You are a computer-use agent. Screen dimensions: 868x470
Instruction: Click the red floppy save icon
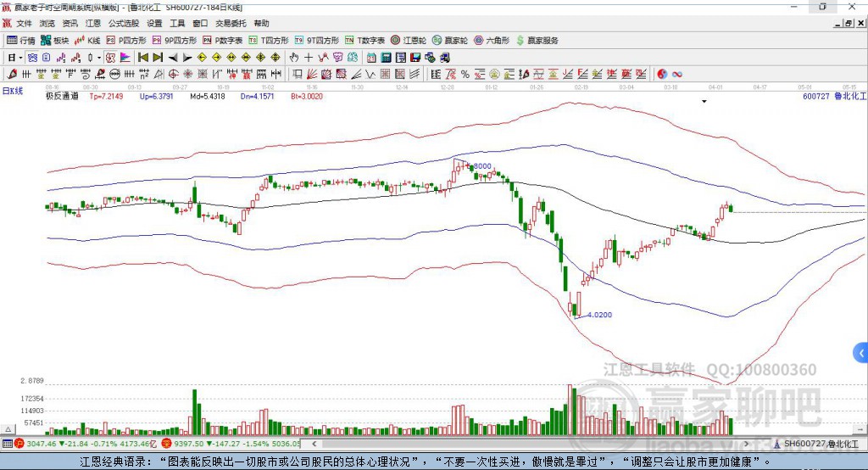coord(415,58)
